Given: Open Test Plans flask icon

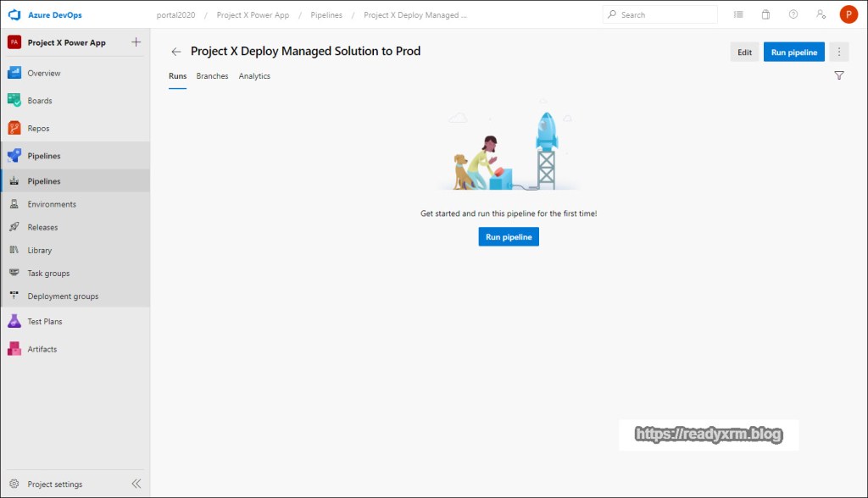Looking at the screenshot, I should [x=14, y=322].
